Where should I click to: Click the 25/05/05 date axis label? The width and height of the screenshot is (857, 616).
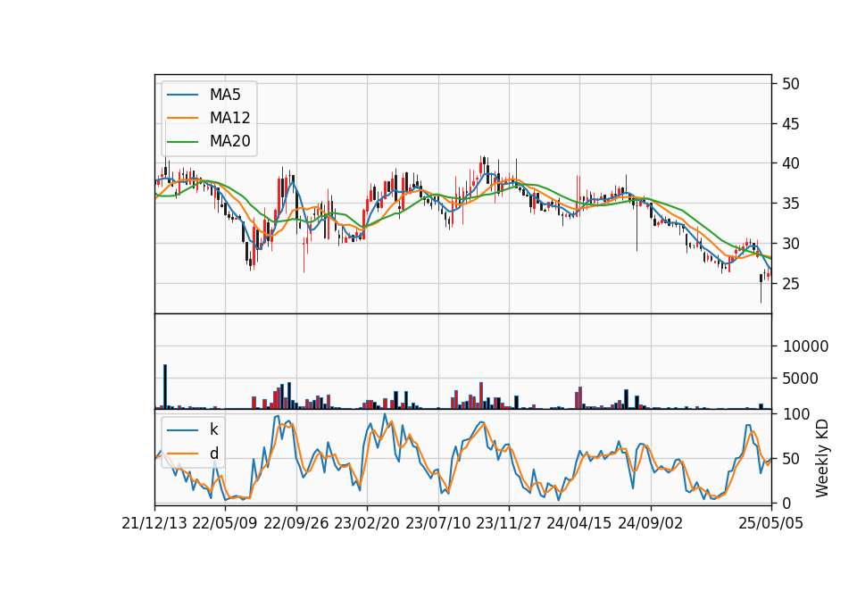[771, 523]
